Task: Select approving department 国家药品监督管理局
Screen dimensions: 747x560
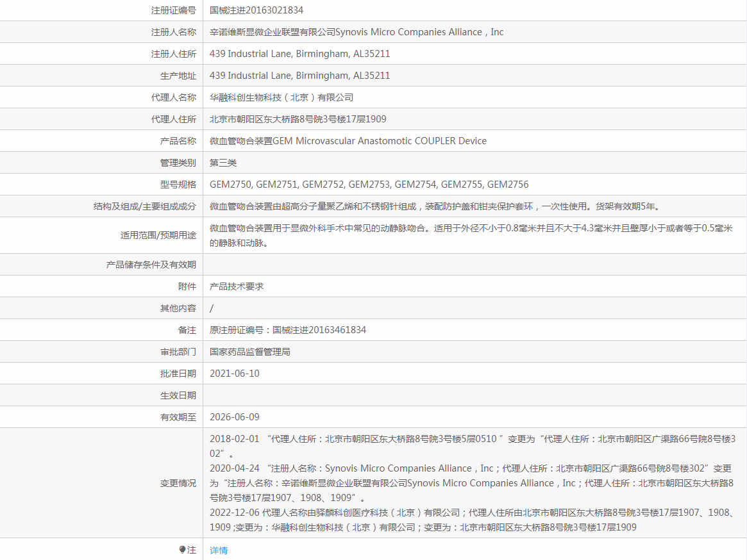Action: tap(250, 352)
